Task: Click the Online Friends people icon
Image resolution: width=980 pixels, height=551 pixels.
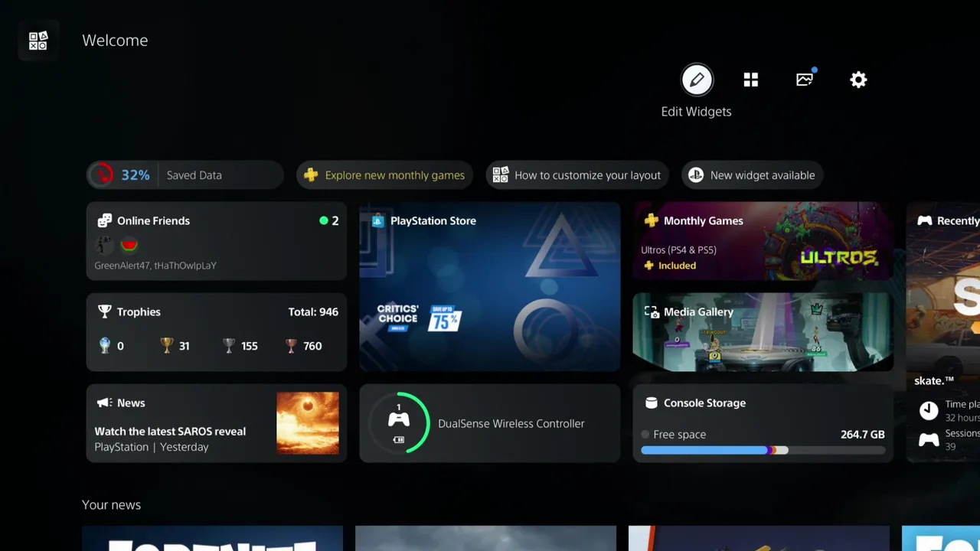Action: (x=105, y=220)
